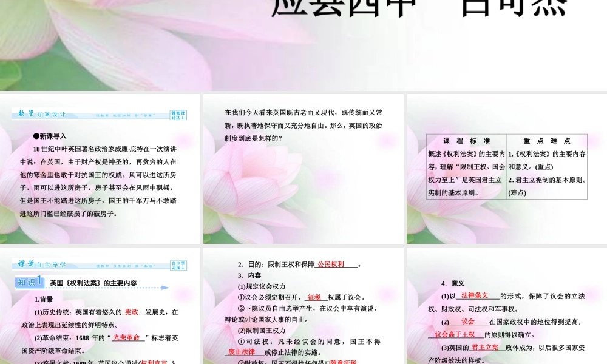
Task: Click the table line 宪制的基本原则。
Action: click(x=453, y=193)
